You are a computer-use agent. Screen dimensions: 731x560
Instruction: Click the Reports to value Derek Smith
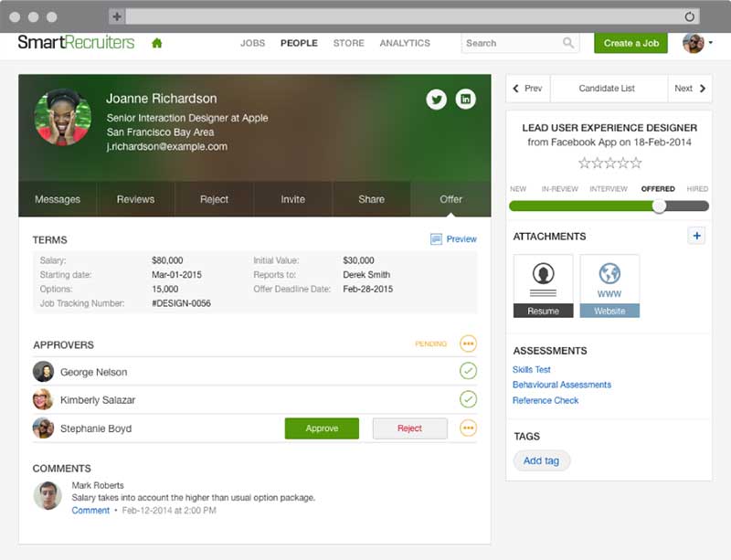coord(366,275)
